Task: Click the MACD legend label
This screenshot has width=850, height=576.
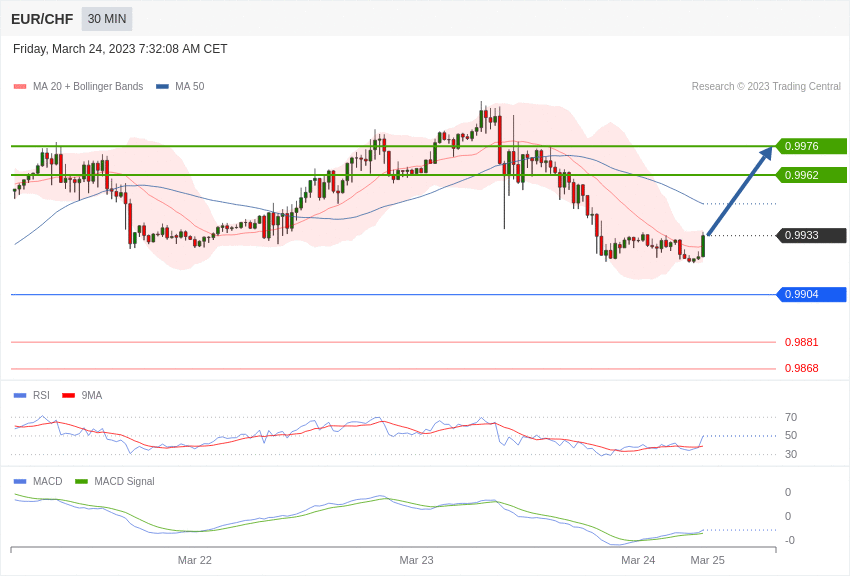Action: (x=48, y=481)
